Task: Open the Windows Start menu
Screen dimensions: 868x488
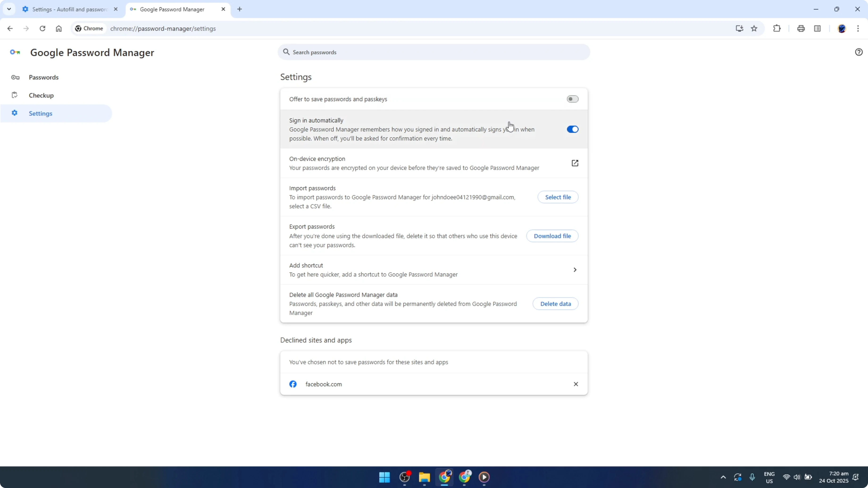Action: click(384, 477)
